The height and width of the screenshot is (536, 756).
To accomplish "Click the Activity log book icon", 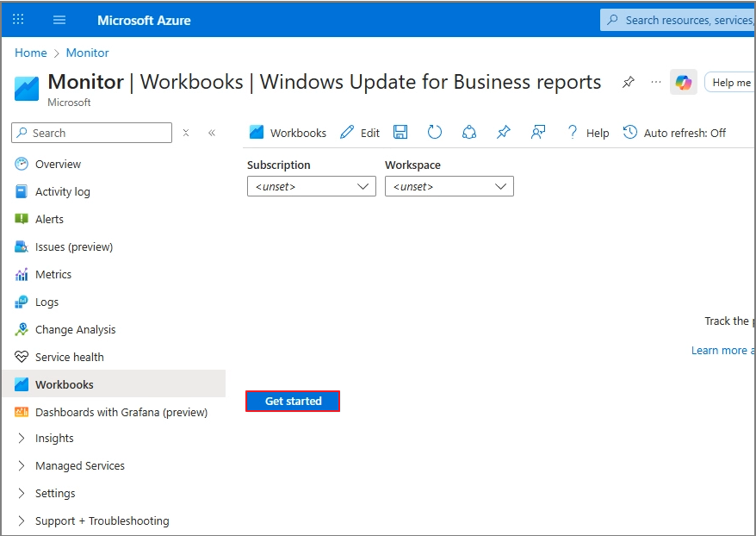I will (22, 191).
